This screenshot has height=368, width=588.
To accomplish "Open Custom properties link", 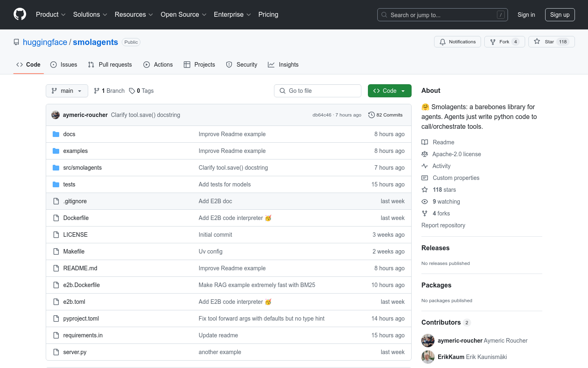I will coord(456,178).
